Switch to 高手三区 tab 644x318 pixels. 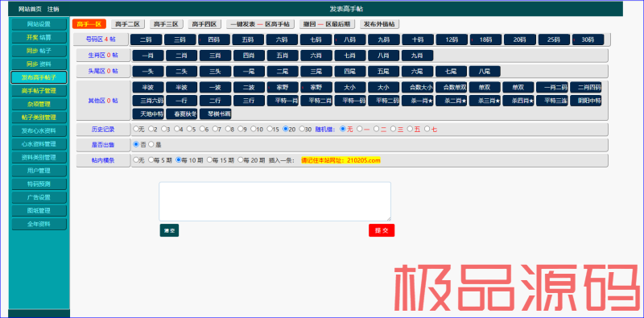click(166, 24)
